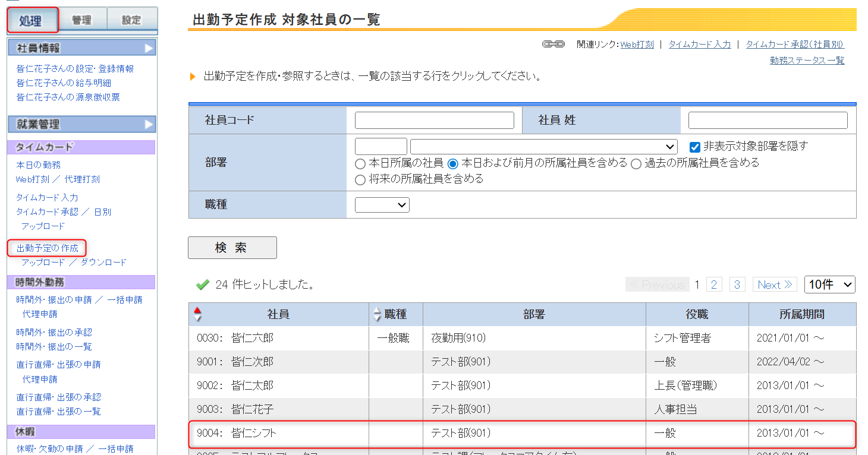This screenshot has height=455, width=868.
Task: Switch to the 管理 tab
Action: pos(81,20)
